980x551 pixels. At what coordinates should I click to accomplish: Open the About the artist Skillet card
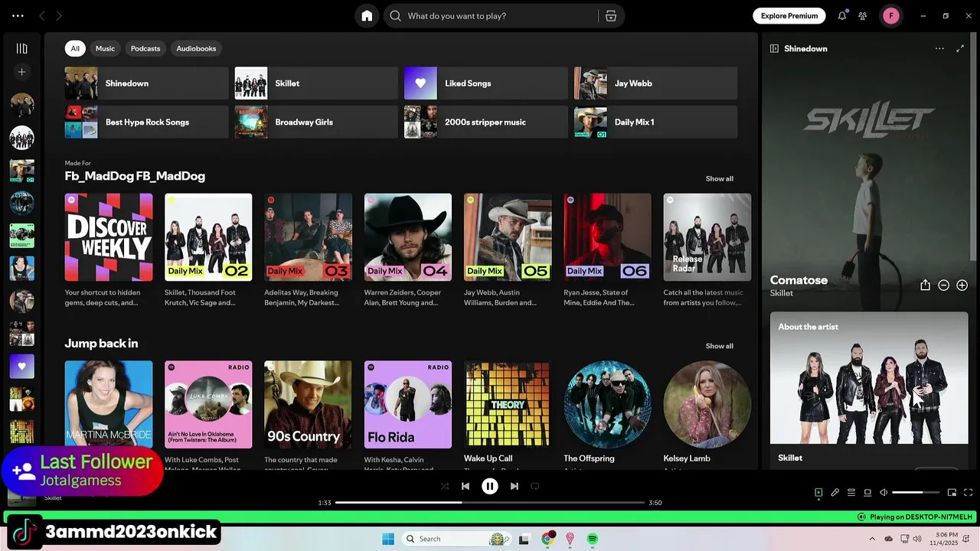point(869,390)
